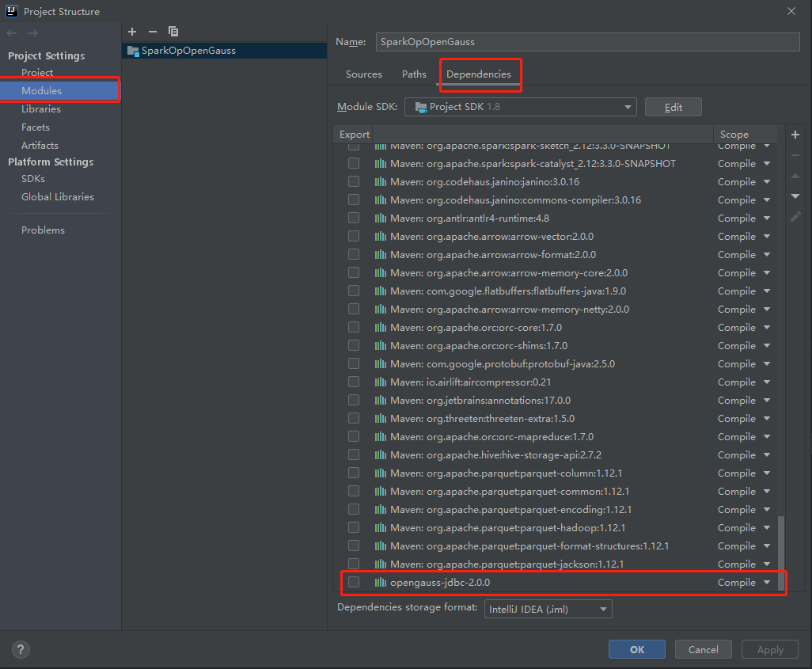Click the library icon for protobuf-java:2.5.0

coord(381,363)
